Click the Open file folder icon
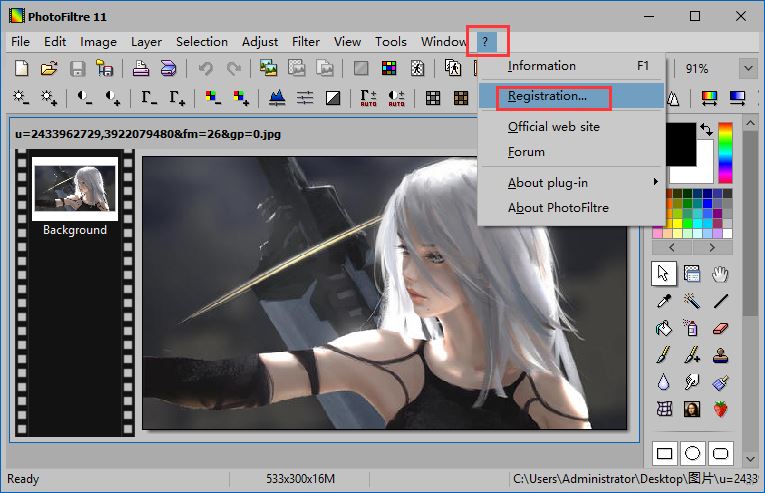 (x=48, y=69)
